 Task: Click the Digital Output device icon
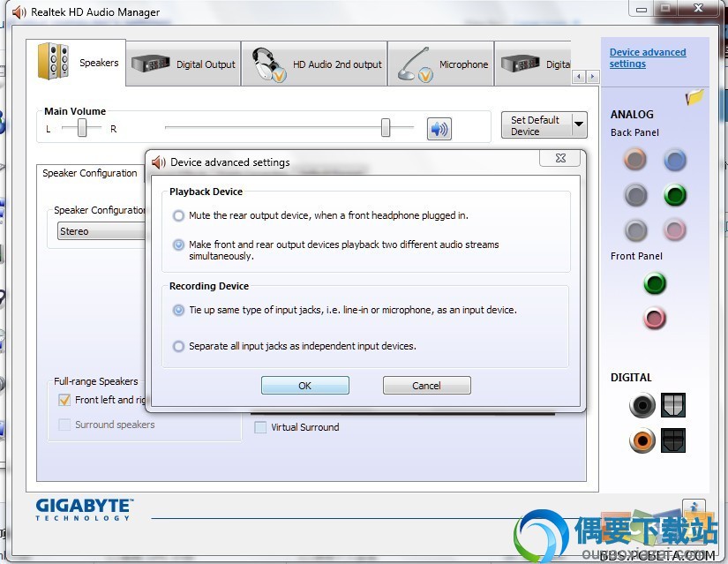pos(150,64)
